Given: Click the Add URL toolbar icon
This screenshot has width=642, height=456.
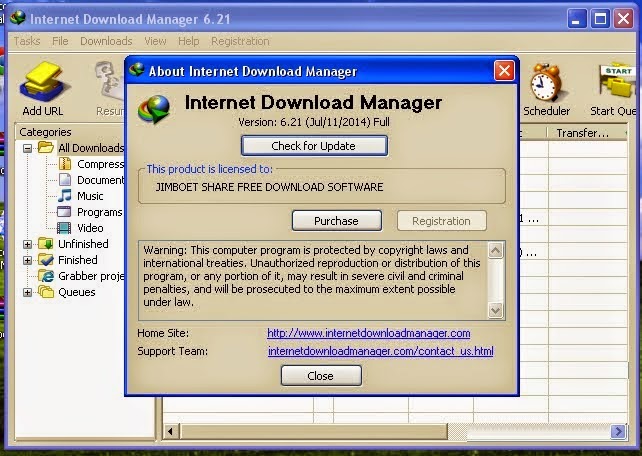Looking at the screenshot, I should click(44, 81).
